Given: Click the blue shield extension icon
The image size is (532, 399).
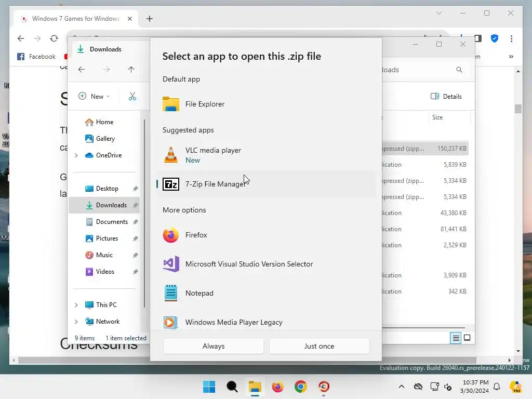Looking at the screenshot, I should pyautogui.click(x=495, y=38).
